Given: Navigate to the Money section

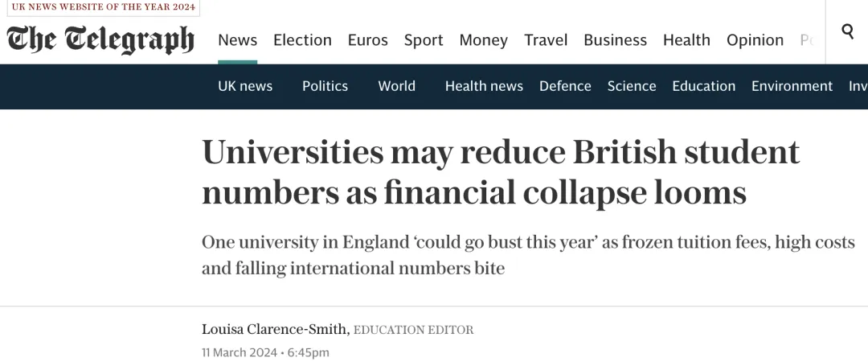Looking at the screenshot, I should (x=483, y=40).
